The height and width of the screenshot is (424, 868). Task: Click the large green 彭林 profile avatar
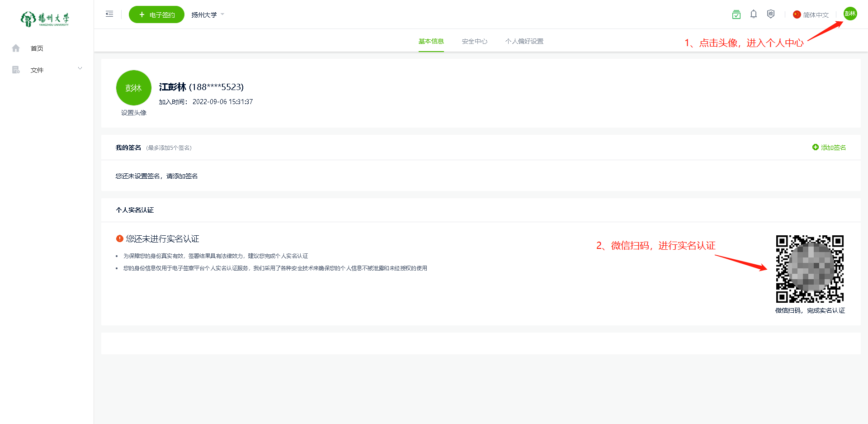tap(133, 88)
